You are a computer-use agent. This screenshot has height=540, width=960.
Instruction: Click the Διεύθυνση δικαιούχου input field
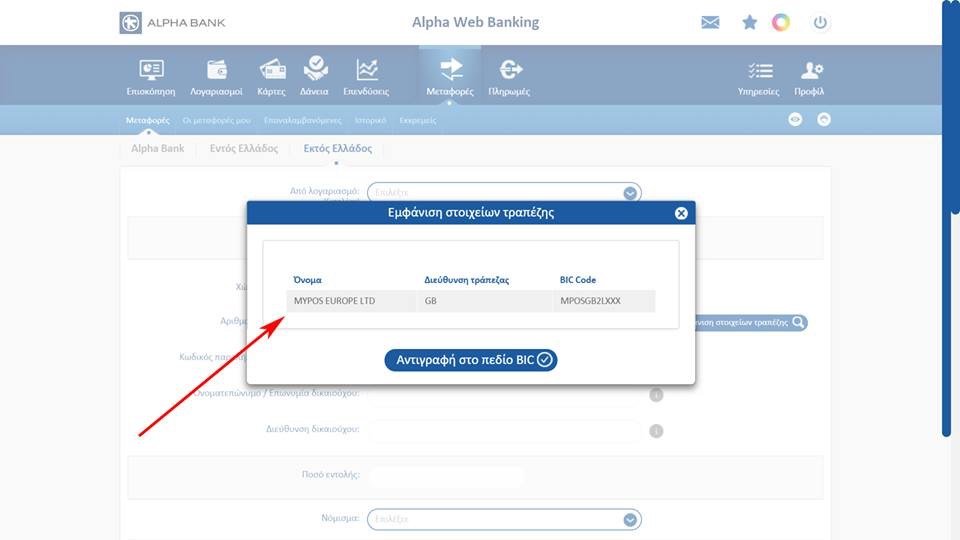pyautogui.click(x=504, y=430)
